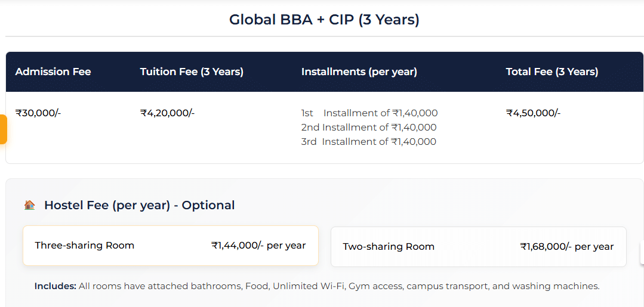Click the Installments (per year) header
This screenshot has height=307, width=644.
[x=359, y=72]
